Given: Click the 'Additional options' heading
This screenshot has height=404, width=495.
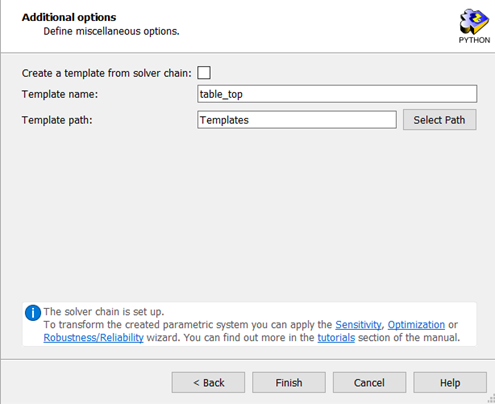Looking at the screenshot, I should 69,17.
